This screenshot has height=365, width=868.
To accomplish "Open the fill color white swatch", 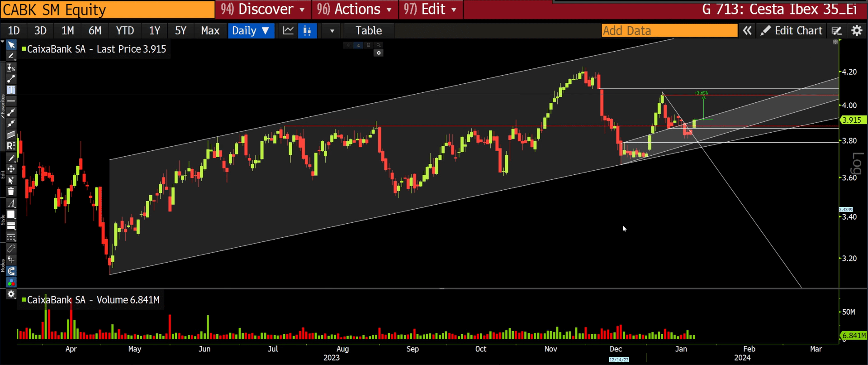I will [x=11, y=215].
